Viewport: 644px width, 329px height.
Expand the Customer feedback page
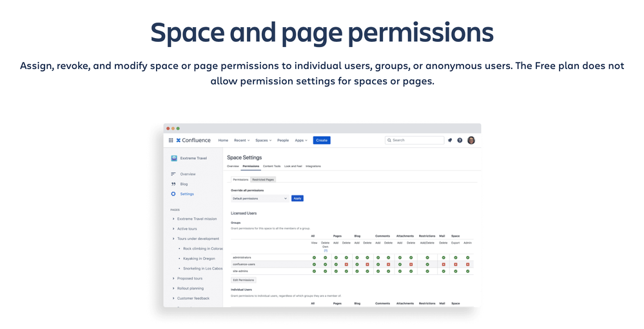[x=173, y=298]
